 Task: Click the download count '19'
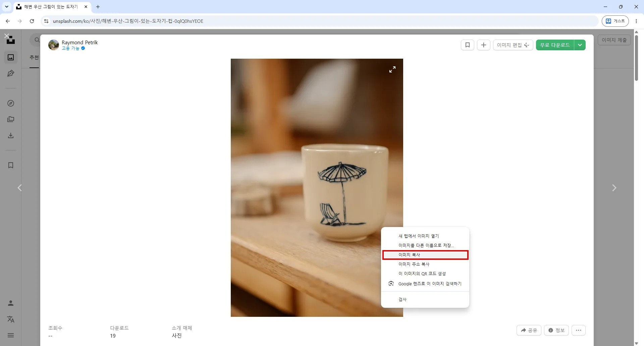tap(113, 336)
